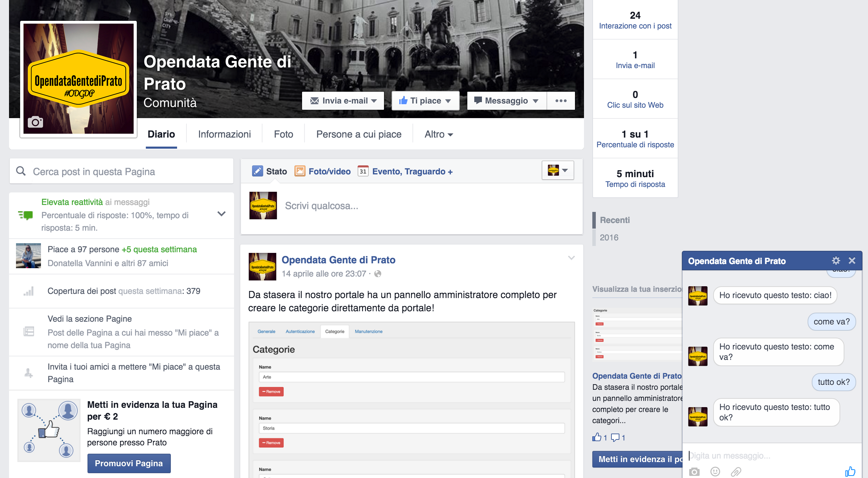Click the Promuovi Pagina button

(129, 463)
